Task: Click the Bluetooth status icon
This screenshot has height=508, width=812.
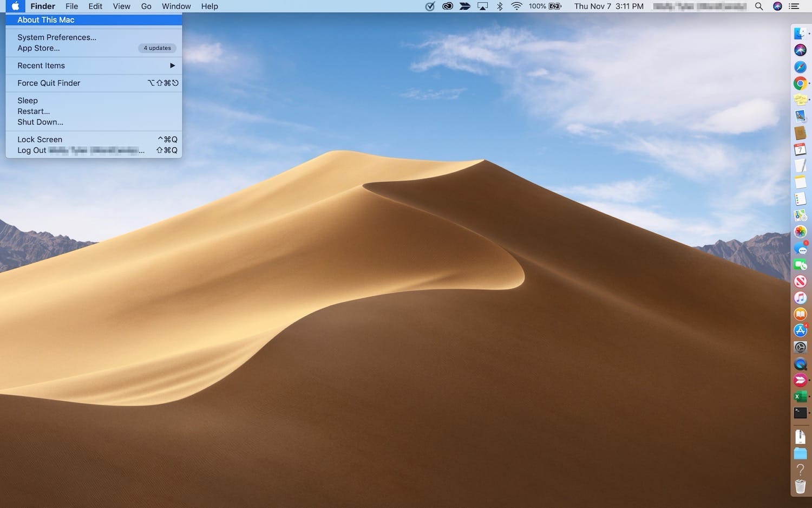Action: 499,6
